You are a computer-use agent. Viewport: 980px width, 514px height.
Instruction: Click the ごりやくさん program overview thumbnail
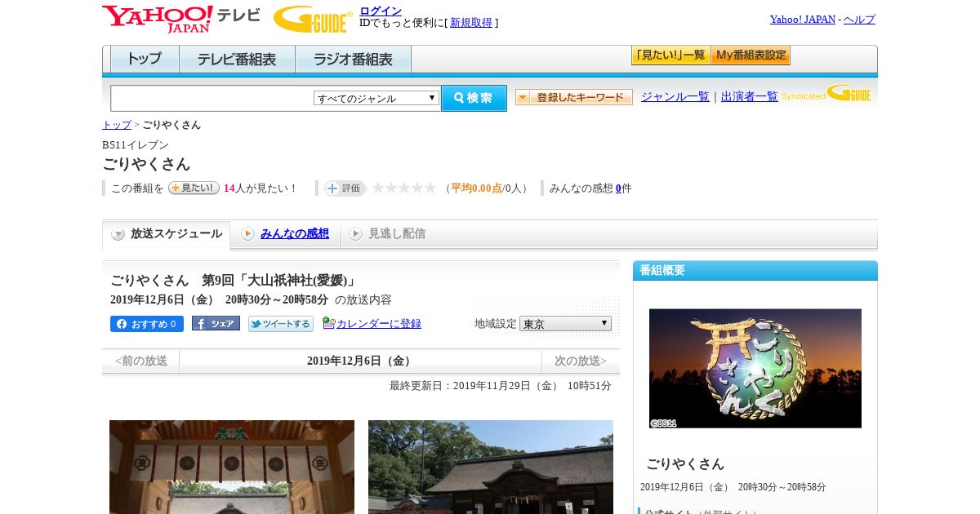point(755,368)
